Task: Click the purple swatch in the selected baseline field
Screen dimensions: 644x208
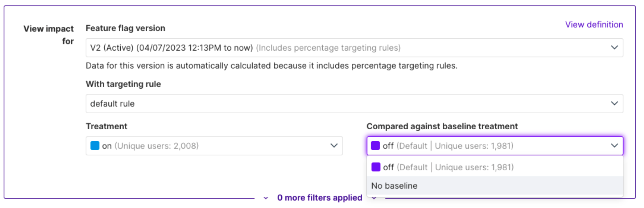Action: click(x=375, y=146)
